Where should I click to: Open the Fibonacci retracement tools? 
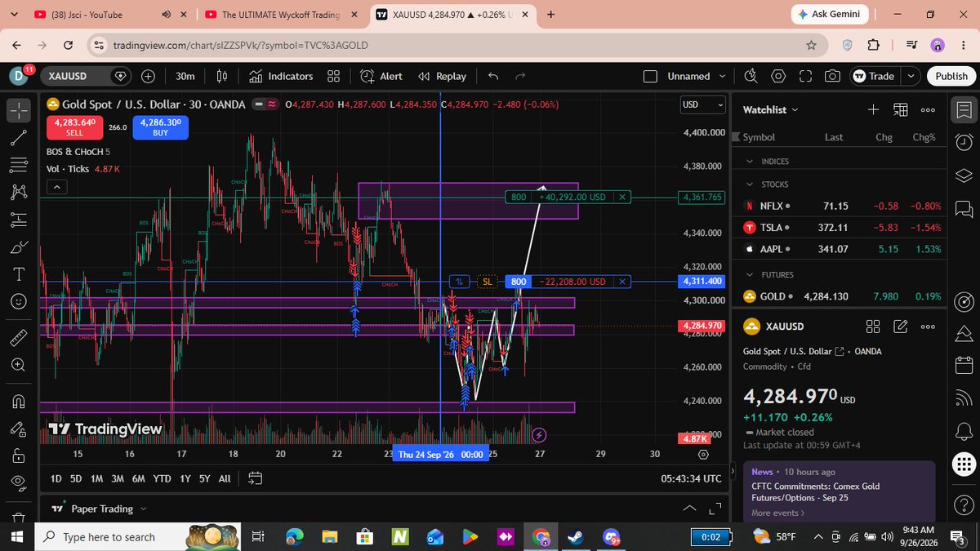tap(19, 164)
